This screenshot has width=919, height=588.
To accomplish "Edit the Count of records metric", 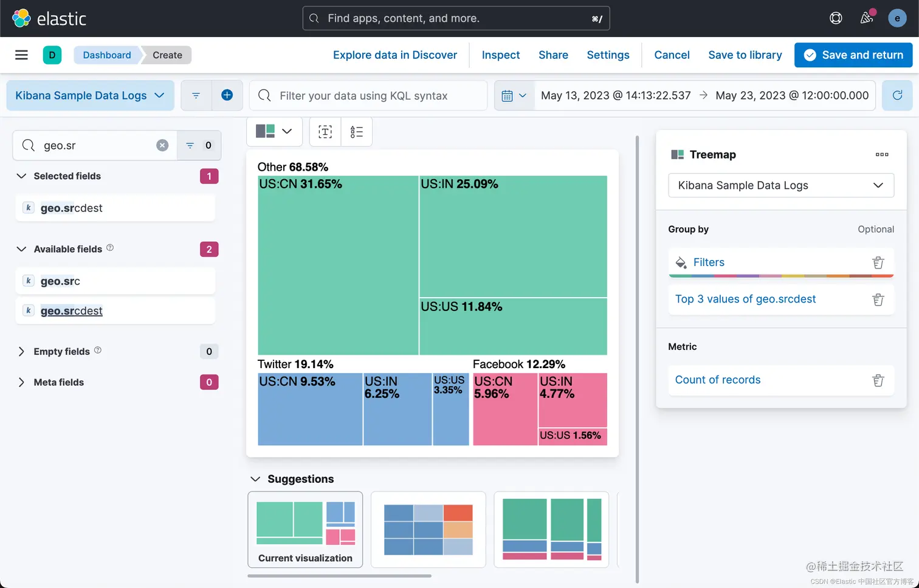I will click(718, 380).
